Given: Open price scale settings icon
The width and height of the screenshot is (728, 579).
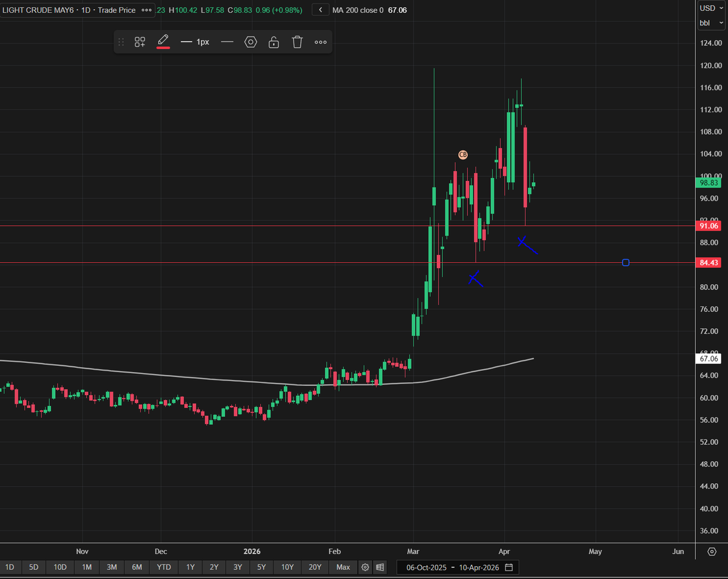Looking at the screenshot, I should click(712, 551).
